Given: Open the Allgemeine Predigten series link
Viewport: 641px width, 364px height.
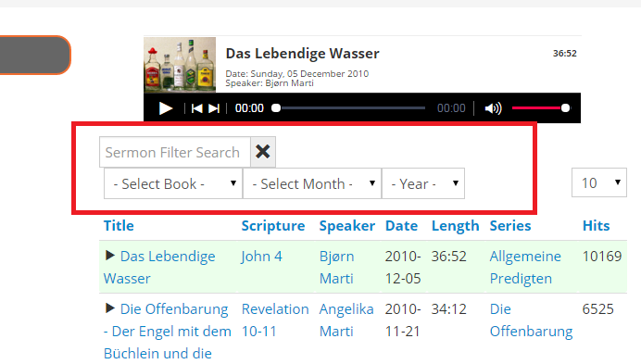Looking at the screenshot, I should [525, 268].
